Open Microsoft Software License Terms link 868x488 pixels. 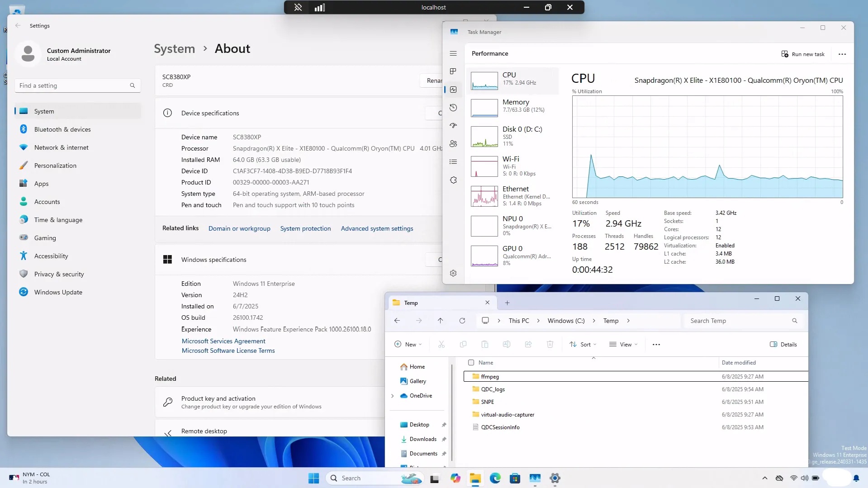point(228,351)
